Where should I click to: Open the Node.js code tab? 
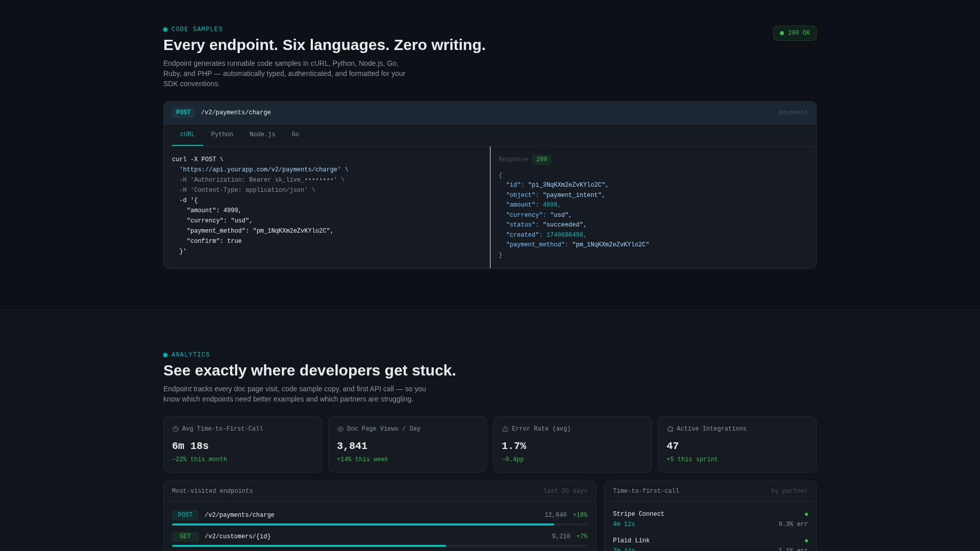[x=262, y=135]
